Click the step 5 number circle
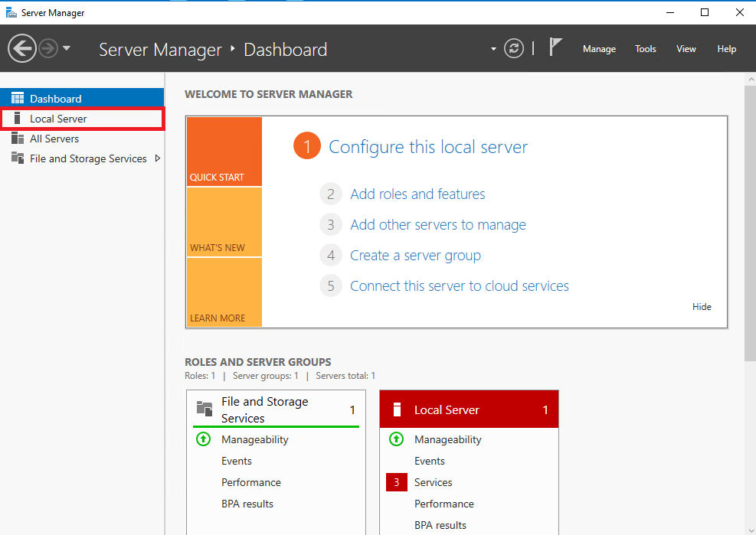Viewport: 756px width, 535px height. pyautogui.click(x=331, y=285)
